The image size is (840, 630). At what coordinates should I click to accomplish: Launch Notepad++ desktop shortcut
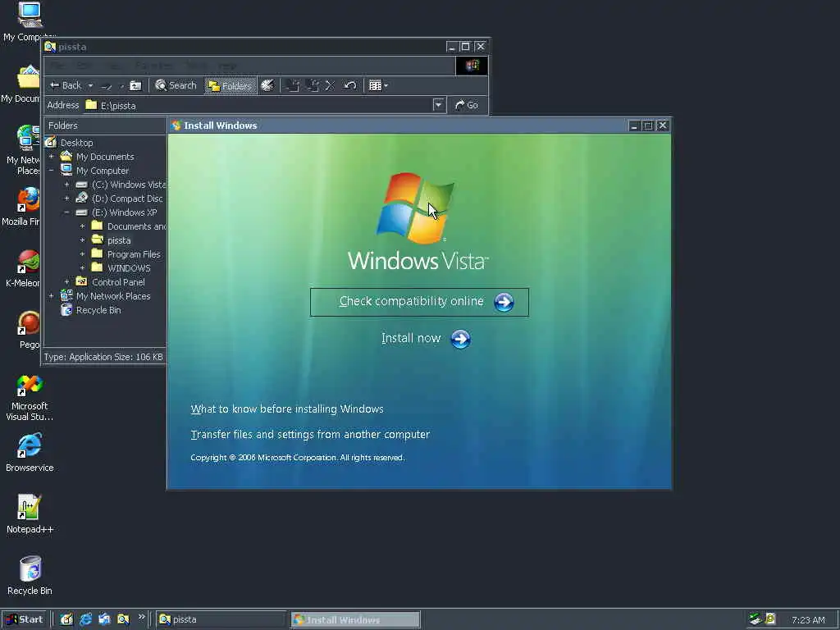[x=30, y=507]
